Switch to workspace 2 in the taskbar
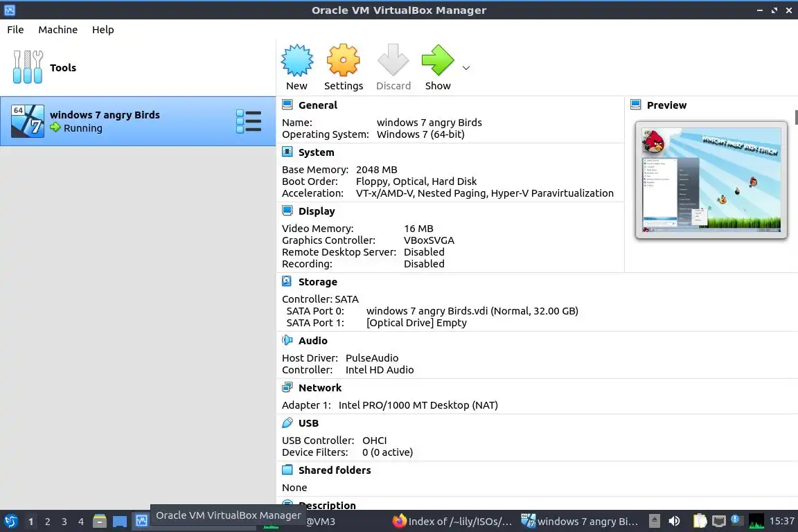The height and width of the screenshot is (532, 798). (47, 522)
